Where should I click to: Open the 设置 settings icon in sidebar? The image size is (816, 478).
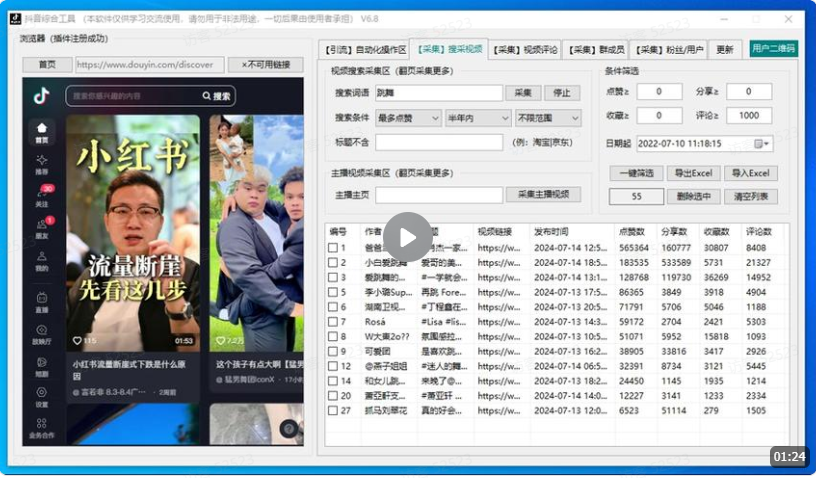[x=42, y=396]
